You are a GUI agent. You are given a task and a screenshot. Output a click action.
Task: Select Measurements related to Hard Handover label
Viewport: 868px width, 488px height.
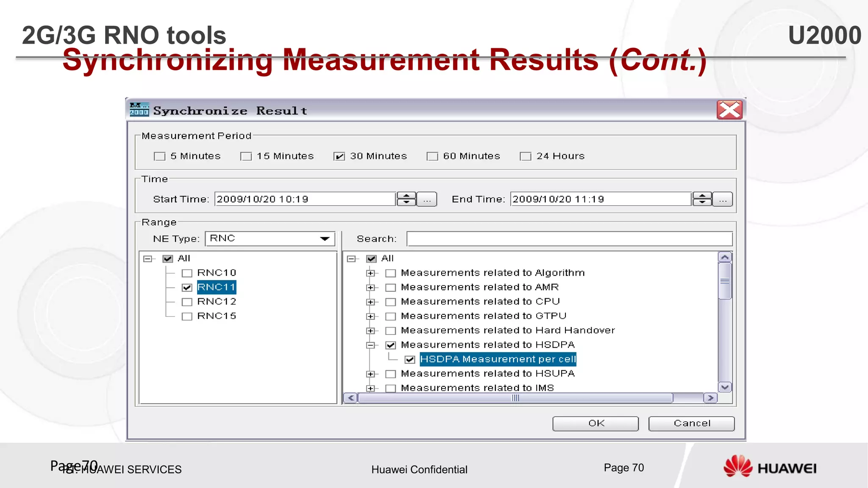[508, 330]
